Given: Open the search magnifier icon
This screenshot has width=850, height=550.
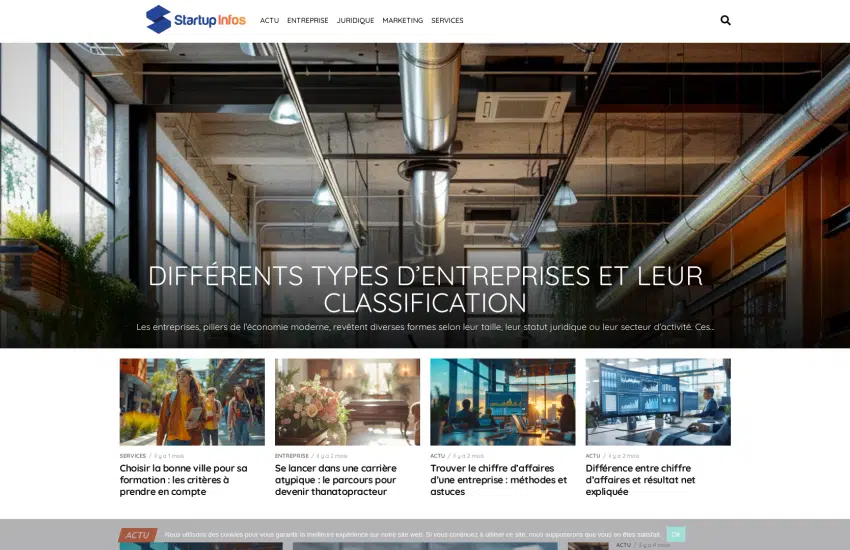Looking at the screenshot, I should click(725, 21).
